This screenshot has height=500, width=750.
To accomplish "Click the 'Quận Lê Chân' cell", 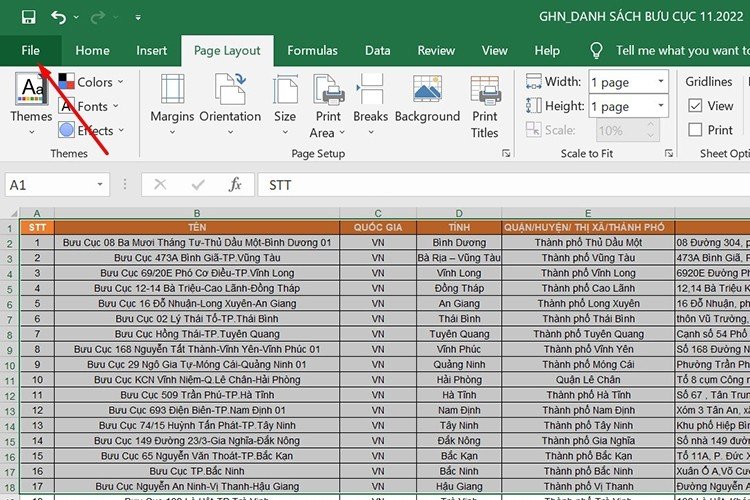I will click(588, 380).
